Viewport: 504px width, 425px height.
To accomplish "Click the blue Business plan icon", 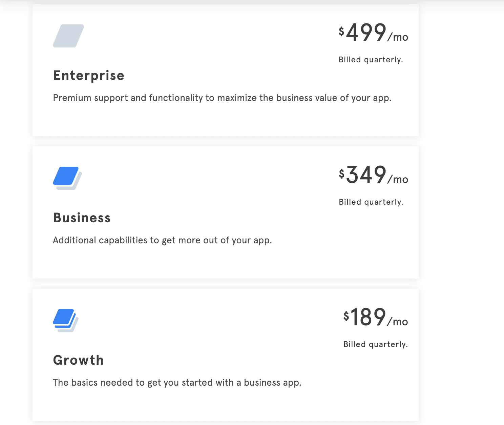I will click(x=67, y=178).
